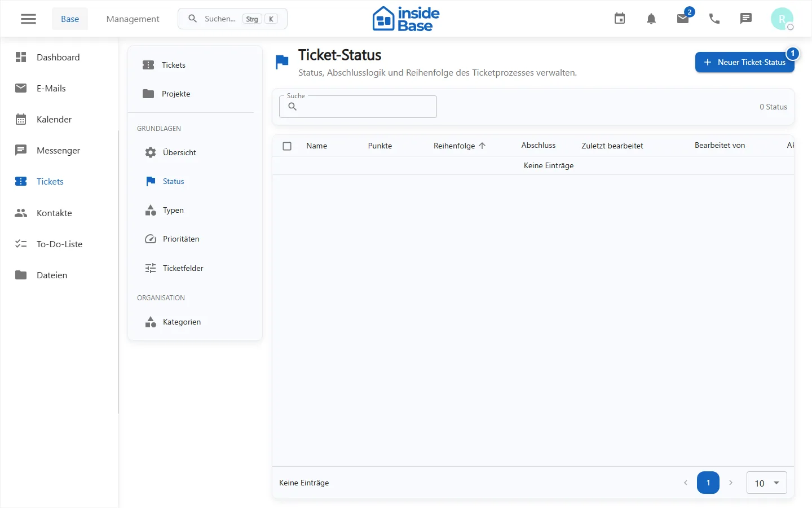The image size is (812, 508).
Task: Click the Dashboard sidebar icon
Action: click(x=21, y=57)
